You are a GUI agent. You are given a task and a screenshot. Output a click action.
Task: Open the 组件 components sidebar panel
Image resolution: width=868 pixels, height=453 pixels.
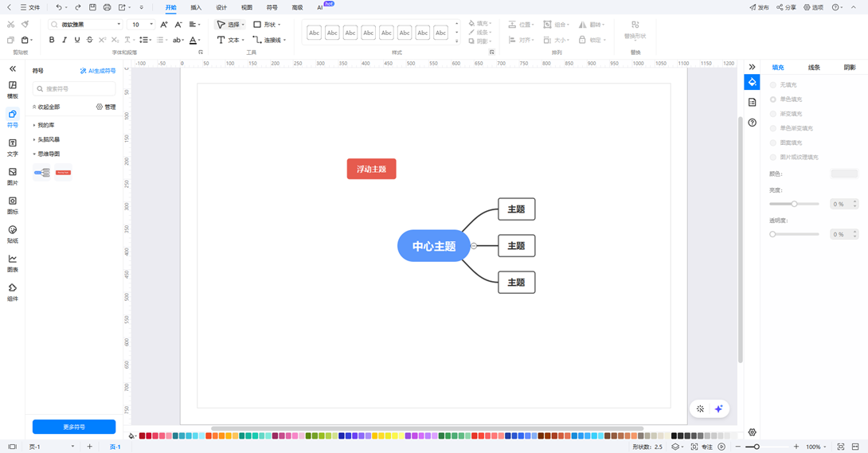pos(13,291)
